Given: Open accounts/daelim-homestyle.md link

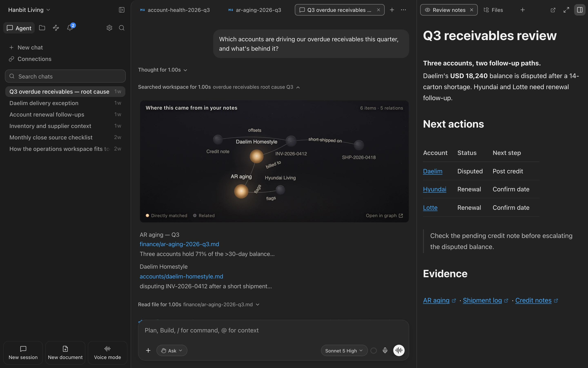Looking at the screenshot, I should pos(181,276).
